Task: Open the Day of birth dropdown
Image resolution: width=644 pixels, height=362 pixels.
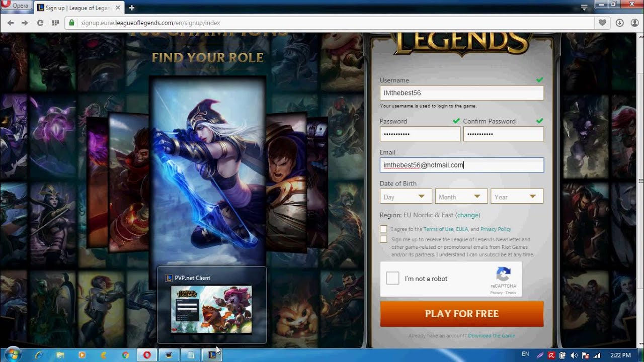Action: (406, 197)
